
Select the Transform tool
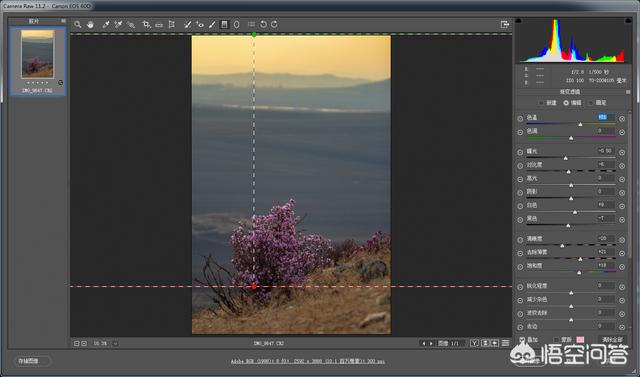tap(172, 24)
